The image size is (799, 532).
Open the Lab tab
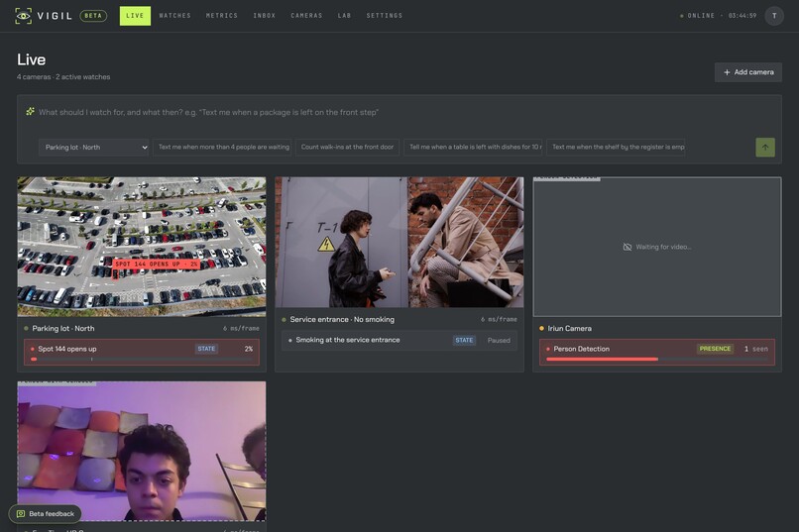[x=344, y=16]
